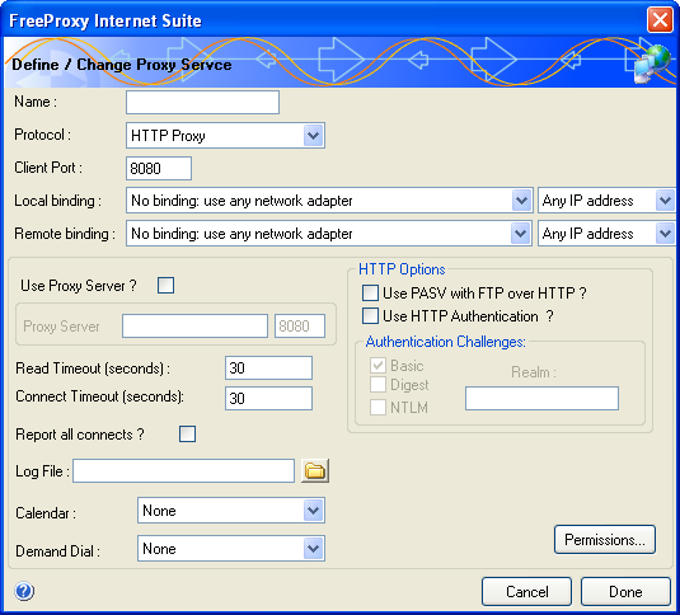Click the HTTP Options group label
The width and height of the screenshot is (680, 615).
tap(402, 269)
